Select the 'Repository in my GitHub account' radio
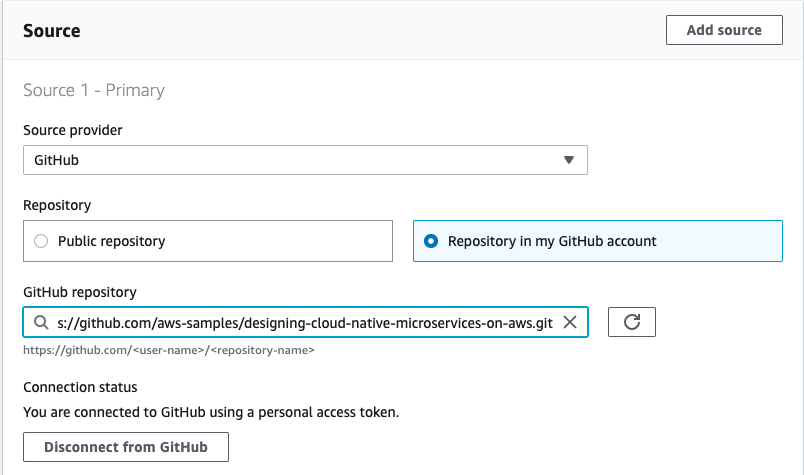The height and width of the screenshot is (475, 804). click(x=430, y=241)
